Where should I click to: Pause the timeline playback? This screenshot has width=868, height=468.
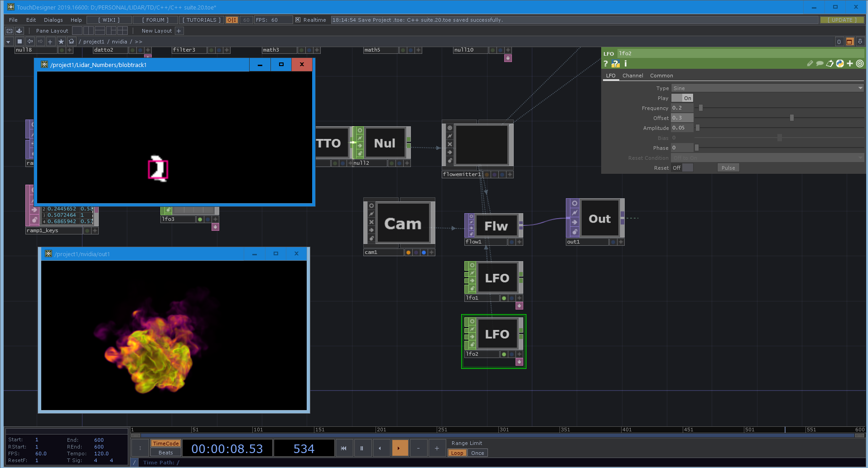click(362, 448)
